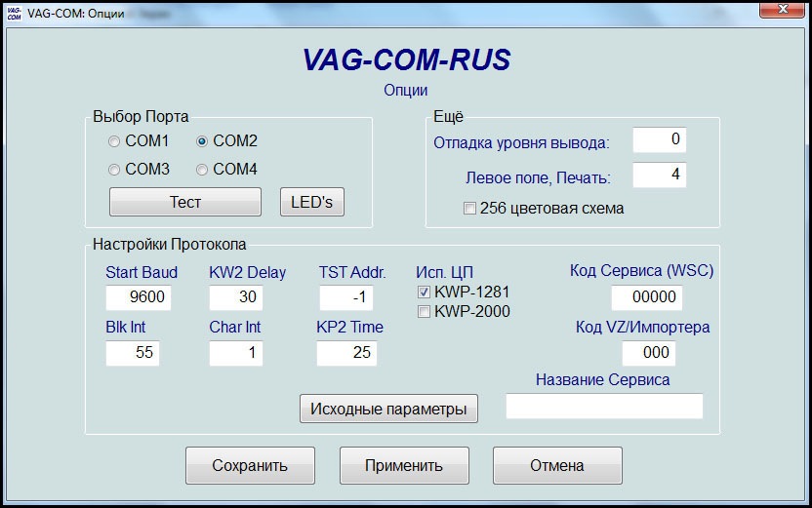Click the Отладка уровня вывода label
The image size is (812, 508).
[x=521, y=143]
